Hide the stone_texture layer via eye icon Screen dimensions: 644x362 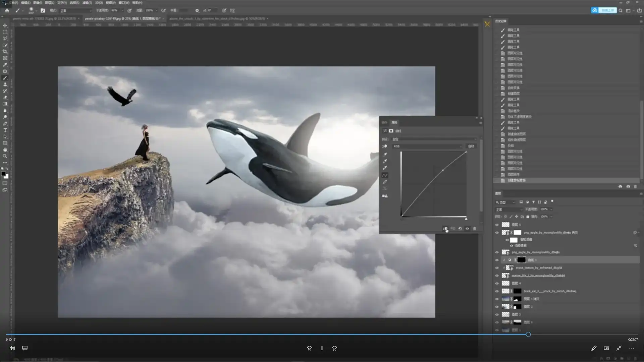[x=497, y=268]
